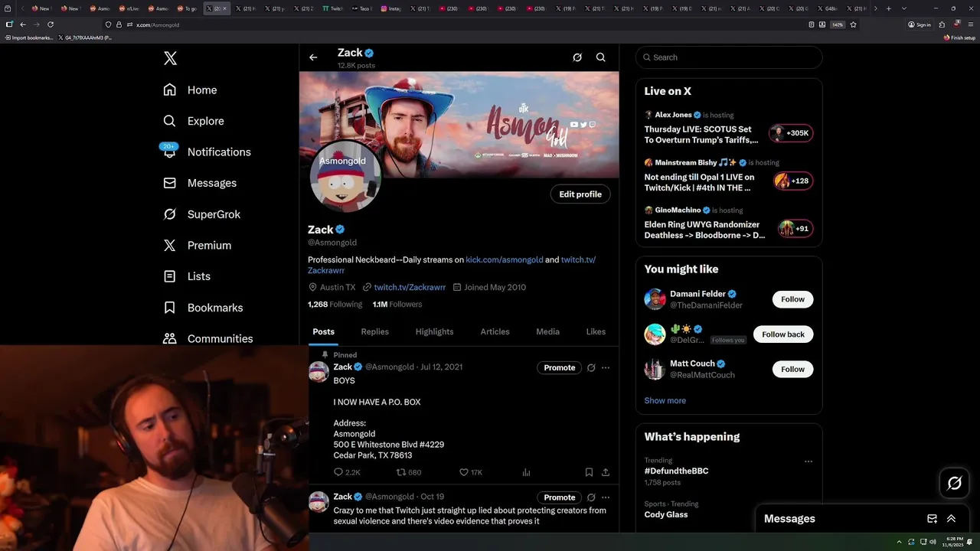This screenshot has width=980, height=551.
Task: Show hidden system tray icons
Action: coord(899,542)
